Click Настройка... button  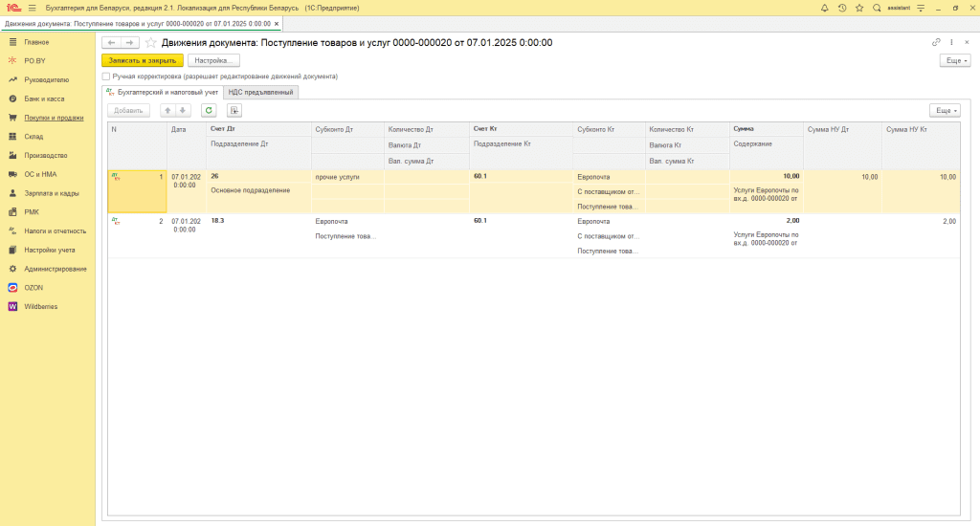[x=213, y=60]
